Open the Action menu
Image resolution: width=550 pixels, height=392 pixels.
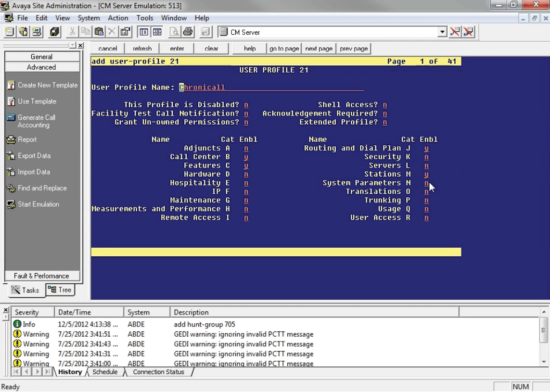tap(118, 18)
